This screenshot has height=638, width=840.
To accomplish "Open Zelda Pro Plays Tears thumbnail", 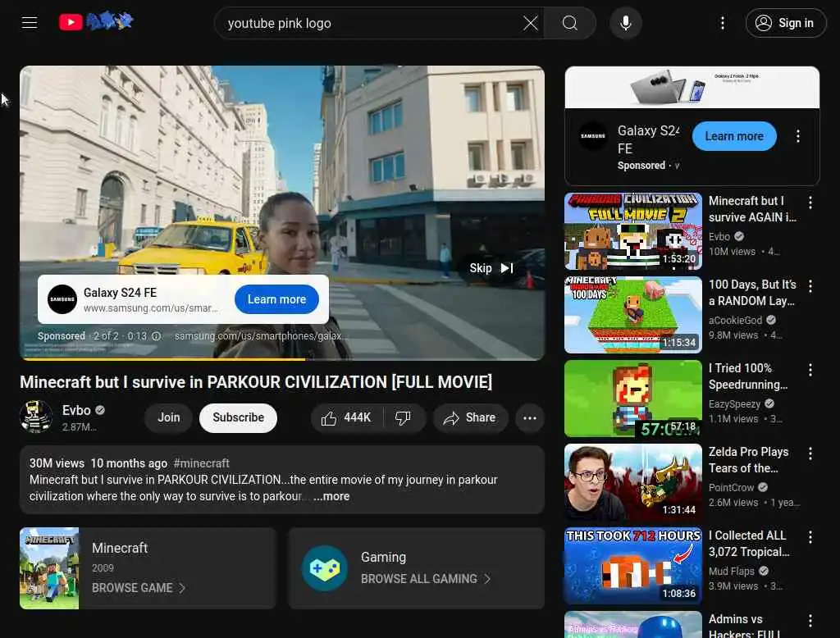I will pyautogui.click(x=632, y=482).
